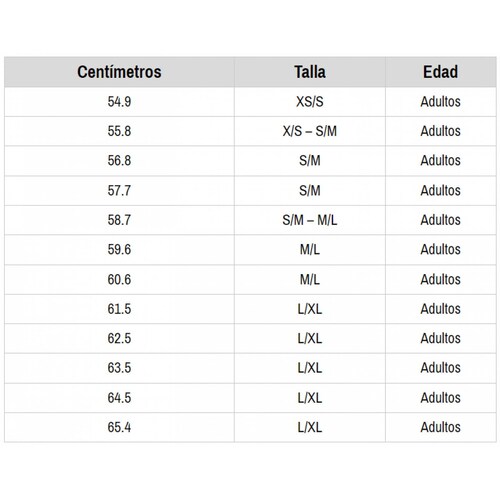The height and width of the screenshot is (500, 500).
Task: Select the 64.5 centimeters cell
Action: click(119, 398)
